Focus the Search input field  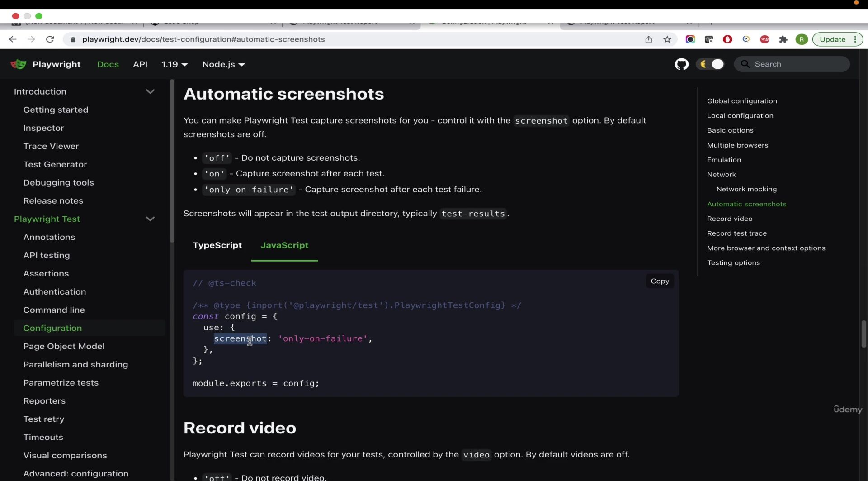pos(792,64)
